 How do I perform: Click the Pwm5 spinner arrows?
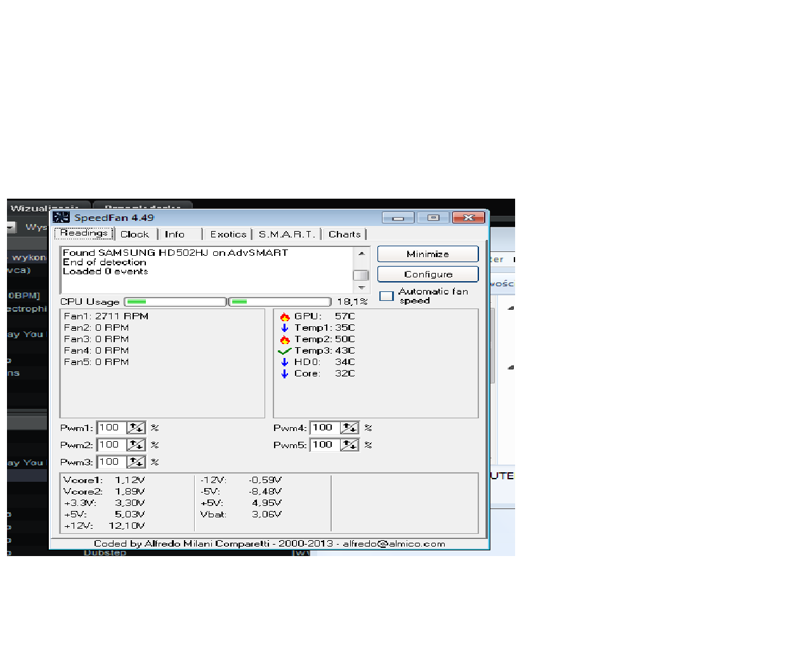pyautogui.click(x=350, y=445)
